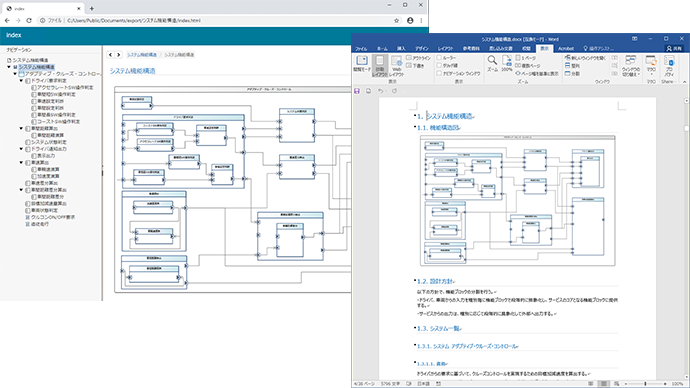Switch to the Acrobat ribbon tab
The width and height of the screenshot is (690, 388).
(565, 48)
